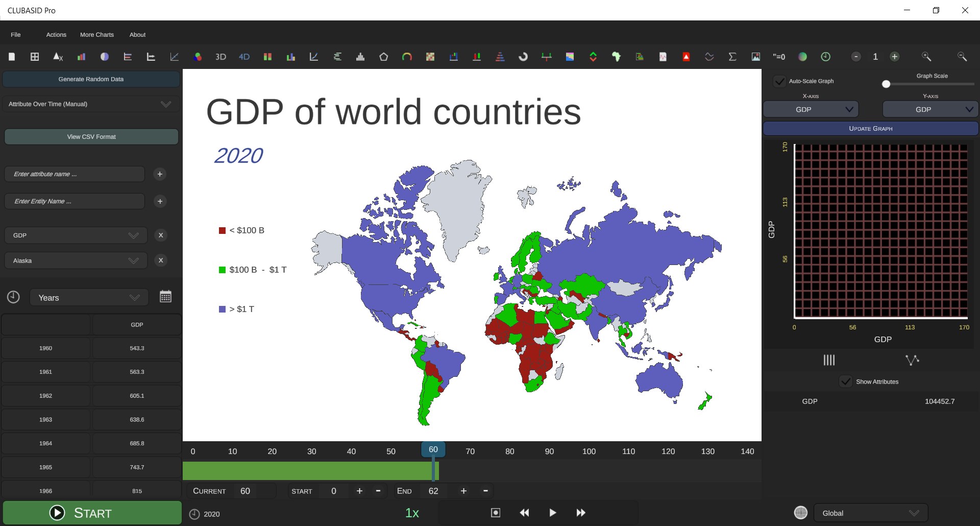Click the pentagon radar chart icon

pos(384,57)
